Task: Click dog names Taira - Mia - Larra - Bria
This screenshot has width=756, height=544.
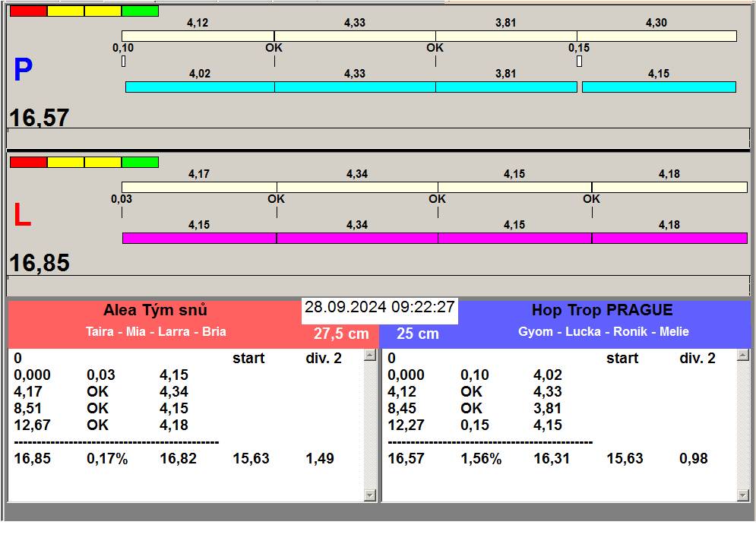Action: pyautogui.click(x=156, y=332)
